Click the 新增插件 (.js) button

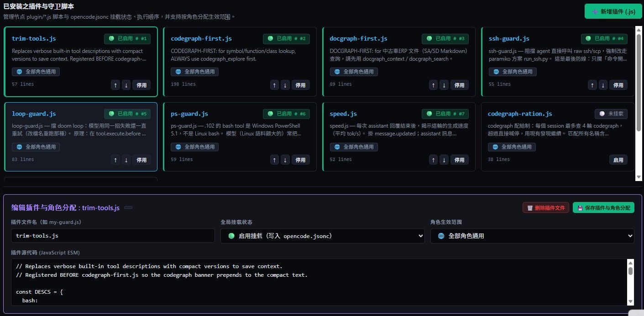[x=613, y=11]
